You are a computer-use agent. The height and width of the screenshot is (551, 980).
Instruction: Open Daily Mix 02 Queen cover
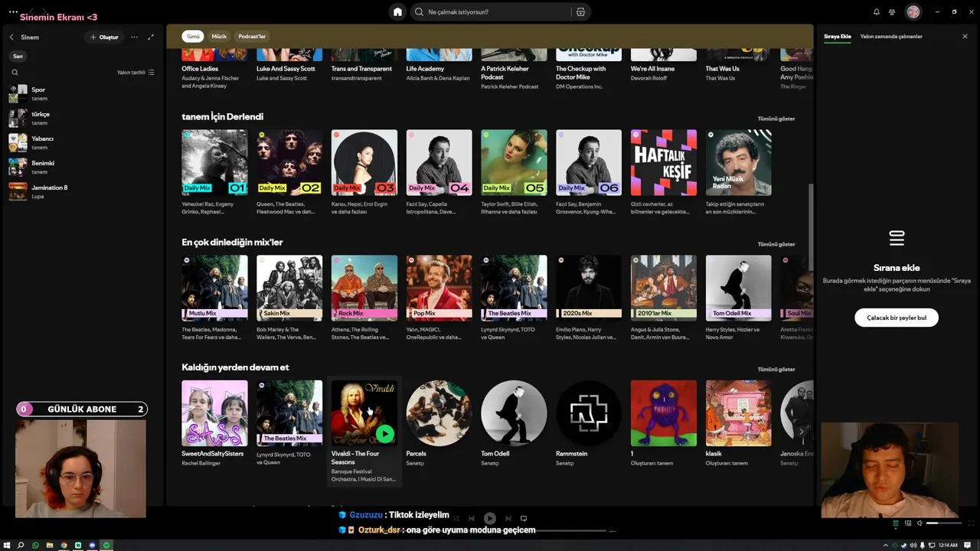[x=289, y=162]
